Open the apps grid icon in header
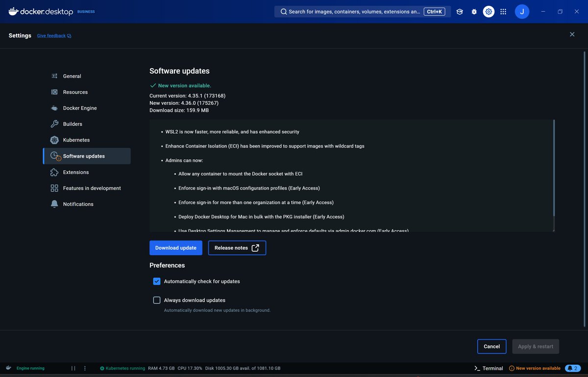The image size is (588, 377). [503, 12]
